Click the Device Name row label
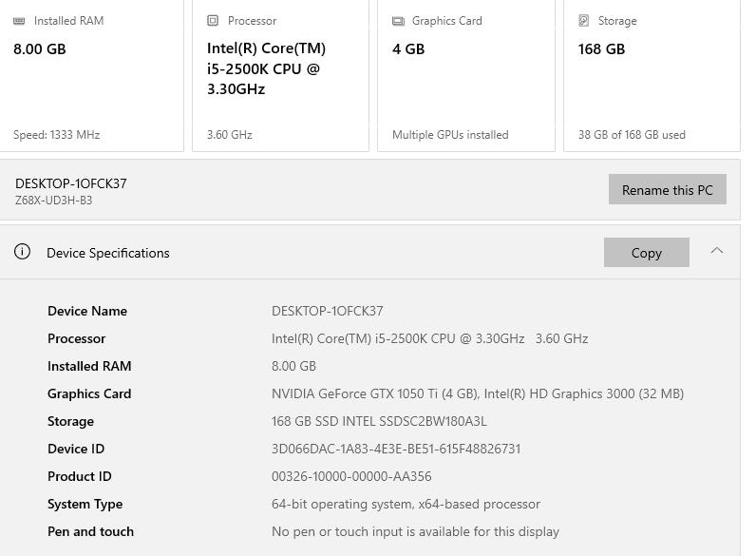Viewport: 756px width, 556px height. 87,311
